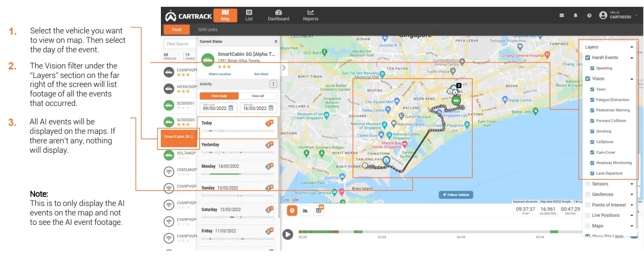
Task: Toggle the Fatigue/Distraction checkbox
Action: [x=592, y=100]
